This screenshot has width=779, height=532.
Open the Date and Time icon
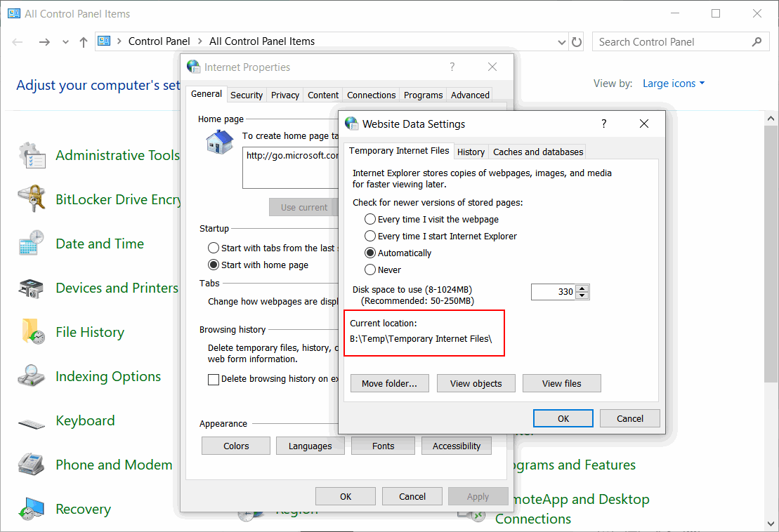click(32, 244)
